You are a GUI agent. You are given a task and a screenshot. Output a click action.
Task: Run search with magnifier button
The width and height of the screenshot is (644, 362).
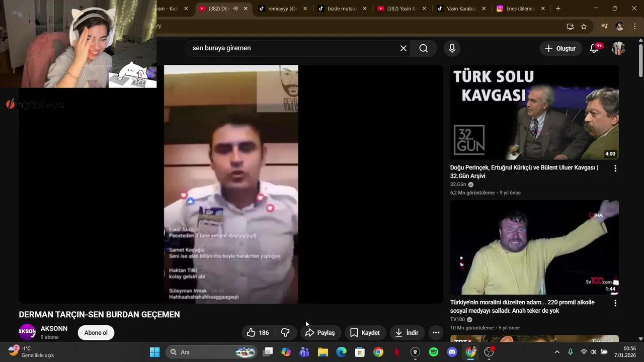click(x=424, y=48)
